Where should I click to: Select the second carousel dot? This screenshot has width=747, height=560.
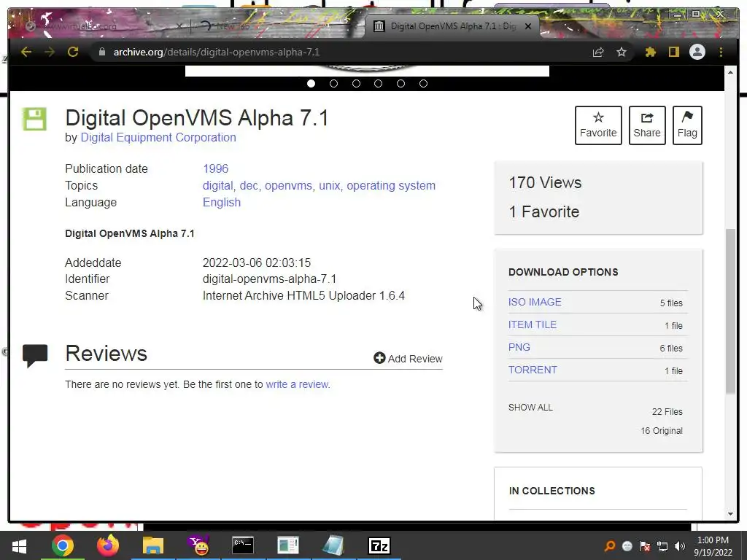[x=333, y=83]
